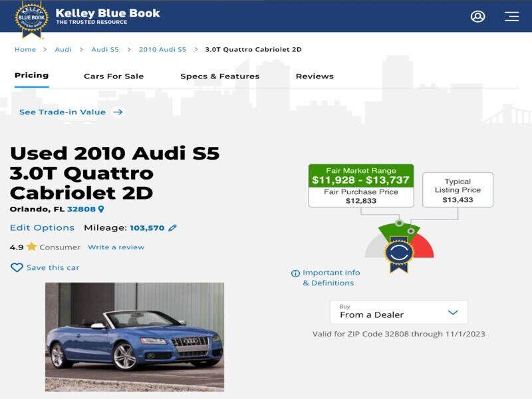Viewport: 532px width, 399px height.
Task: Click the KBB ribbon badge on gauge
Action: pyautogui.click(x=399, y=254)
